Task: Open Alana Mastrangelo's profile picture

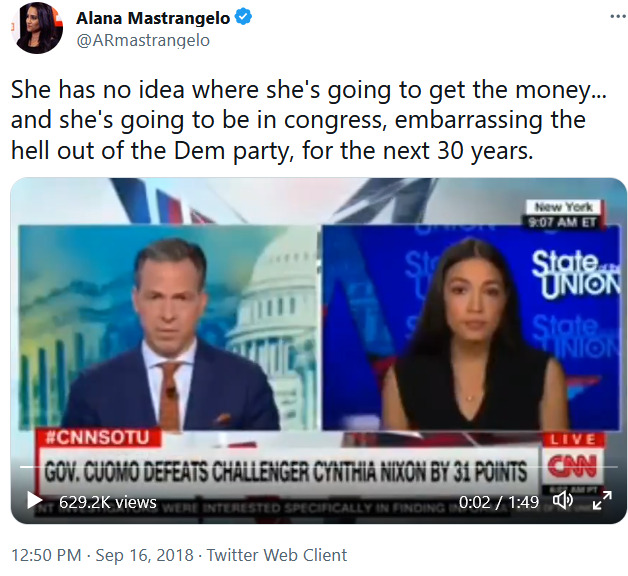Action: click(37, 28)
